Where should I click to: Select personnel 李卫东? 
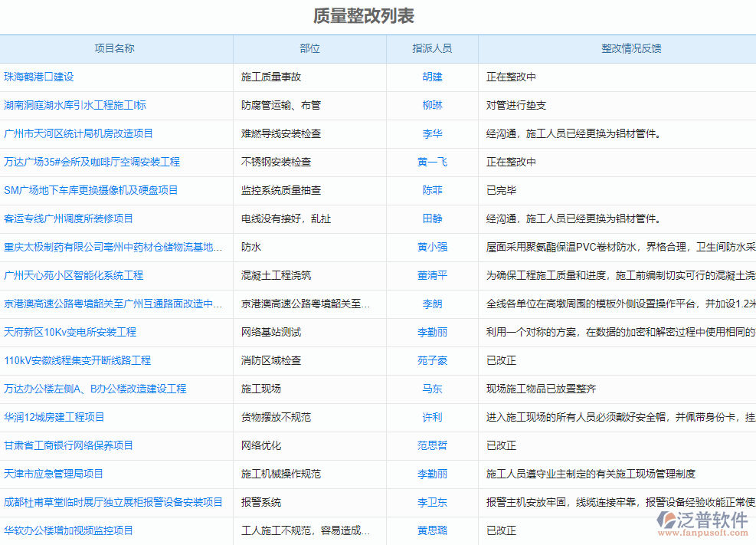point(431,502)
